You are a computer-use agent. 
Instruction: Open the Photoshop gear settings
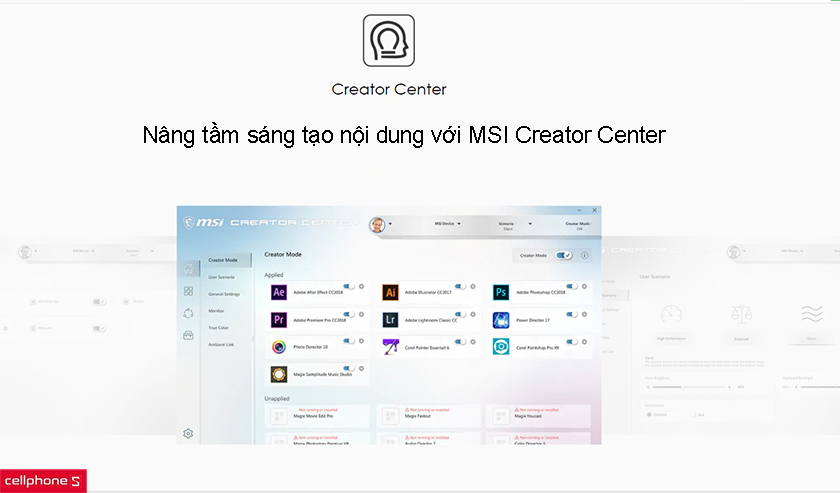pyautogui.click(x=584, y=287)
